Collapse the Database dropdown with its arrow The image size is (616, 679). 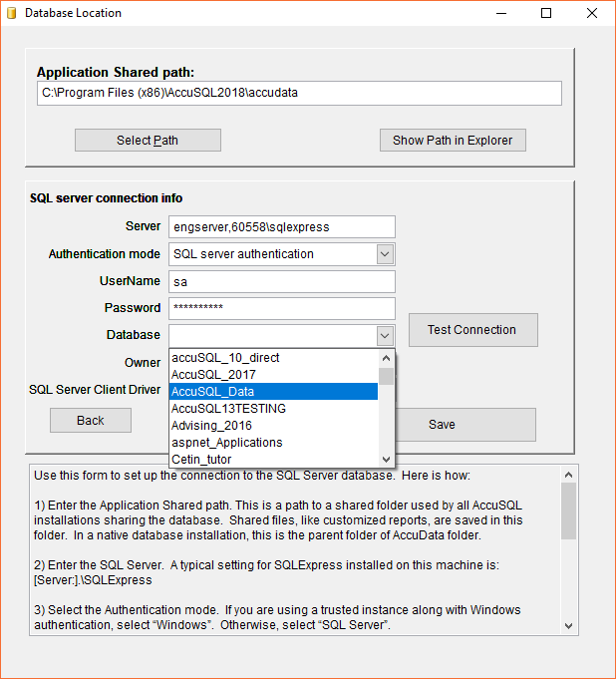[x=385, y=336]
